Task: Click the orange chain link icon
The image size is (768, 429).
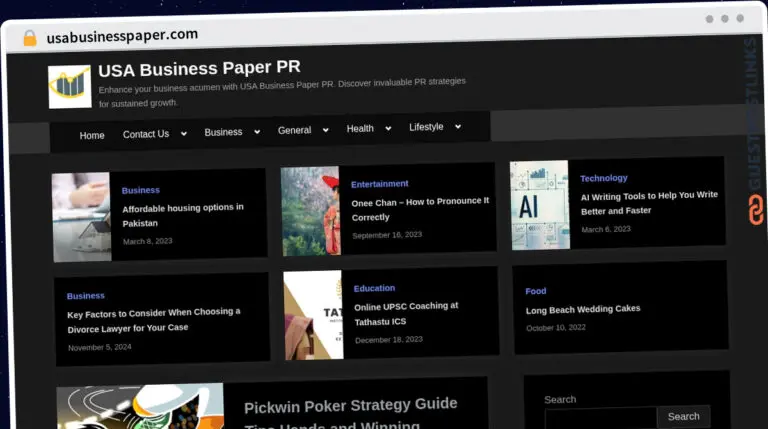Action: tap(756, 209)
